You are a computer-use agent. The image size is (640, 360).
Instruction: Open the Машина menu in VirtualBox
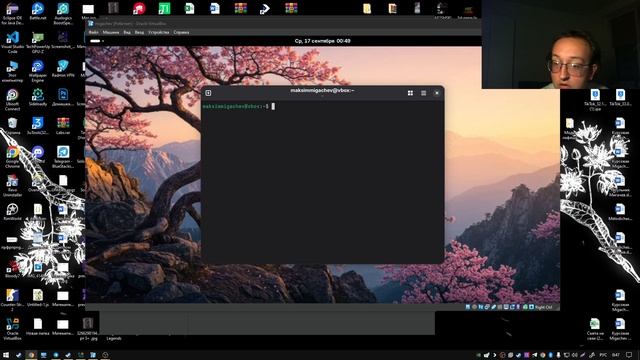click(x=111, y=32)
